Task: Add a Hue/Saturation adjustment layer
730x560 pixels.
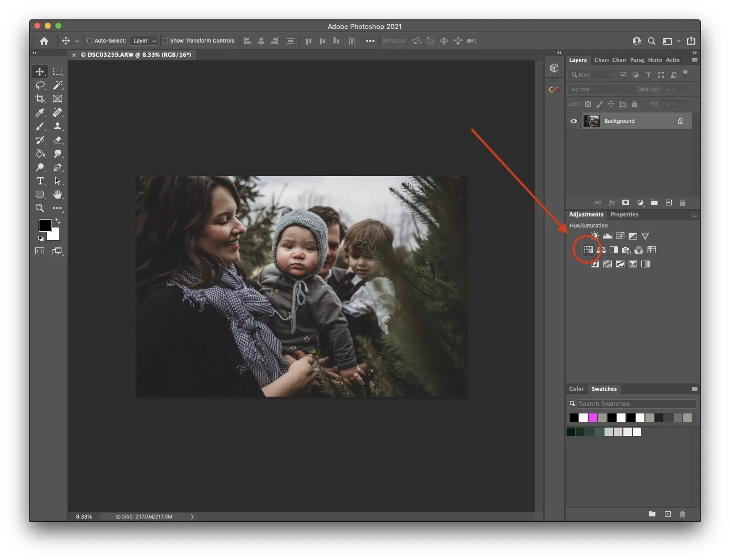Action: point(589,250)
